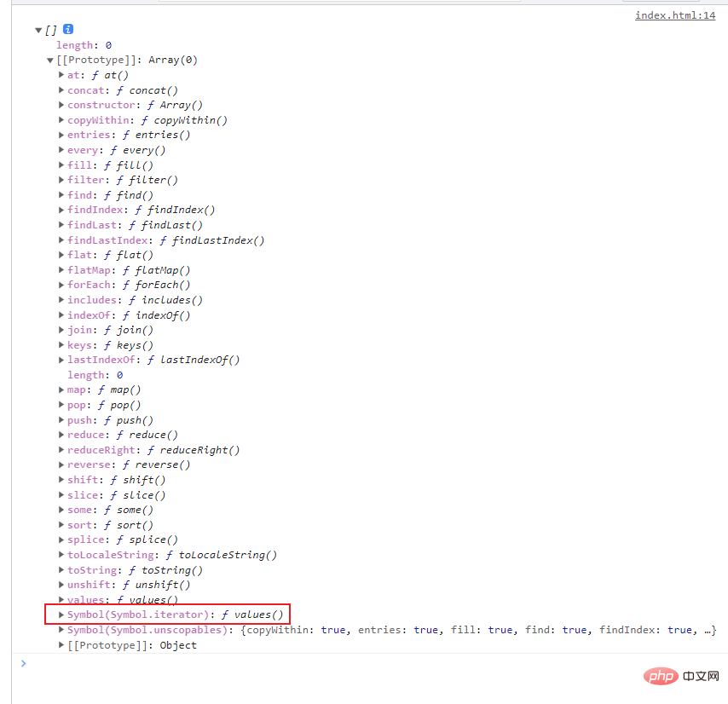Expand the unshift function property
Screen dimensions: 728x704
click(61, 585)
